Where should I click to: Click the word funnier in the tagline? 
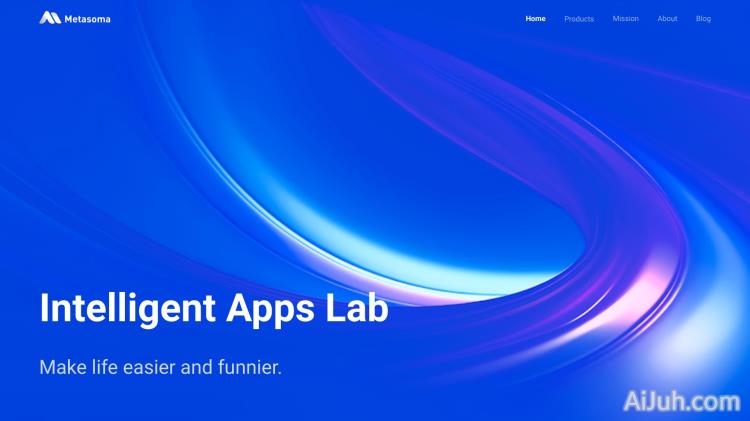pos(250,367)
